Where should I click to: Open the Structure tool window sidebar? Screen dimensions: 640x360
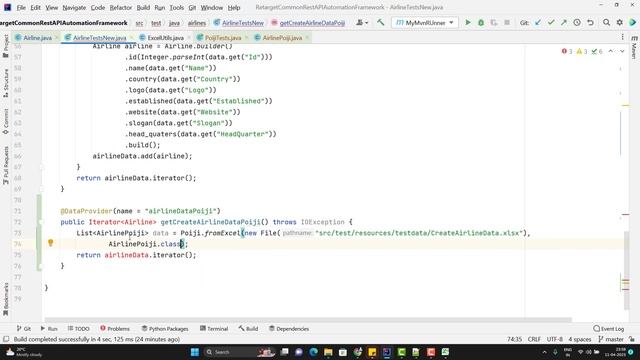click(6, 83)
